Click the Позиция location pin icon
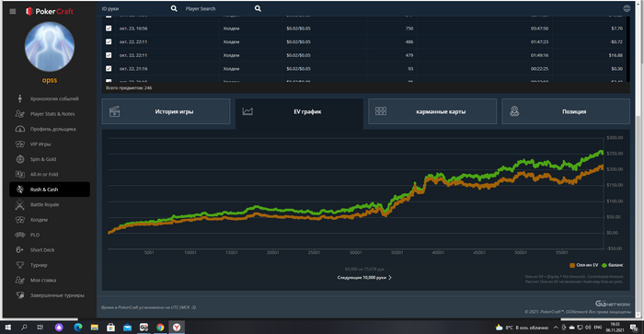644x334 pixels. pos(514,111)
